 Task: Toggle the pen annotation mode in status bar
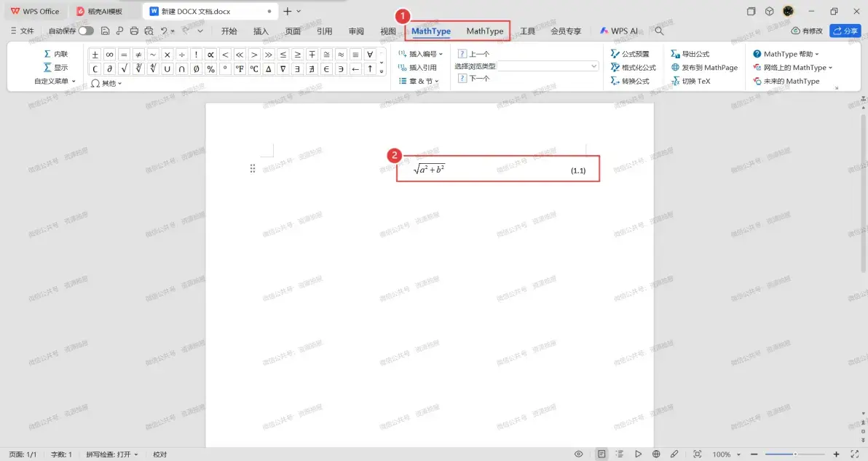pyautogui.click(x=674, y=454)
